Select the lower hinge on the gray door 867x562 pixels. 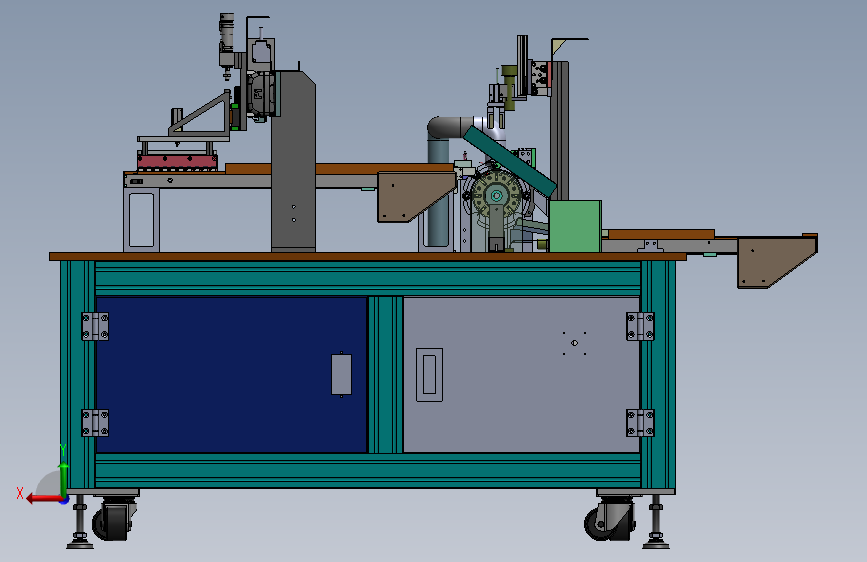click(640, 423)
